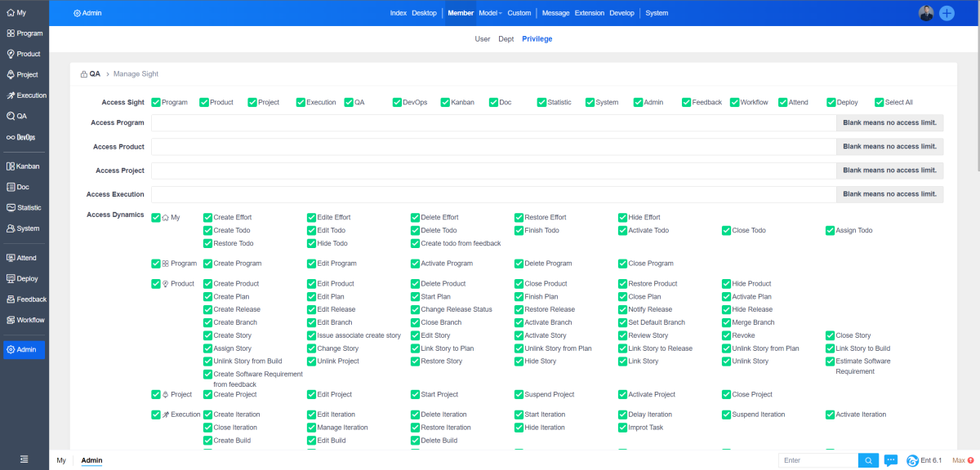Image resolution: width=980 pixels, height=470 pixels.
Task: Open the chat message icon in bottom bar
Action: point(891,460)
